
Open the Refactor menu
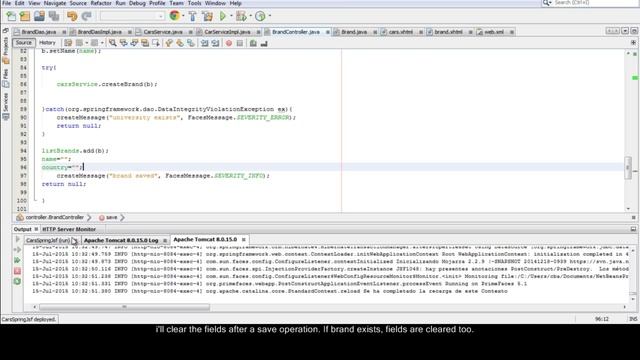click(101, 3)
